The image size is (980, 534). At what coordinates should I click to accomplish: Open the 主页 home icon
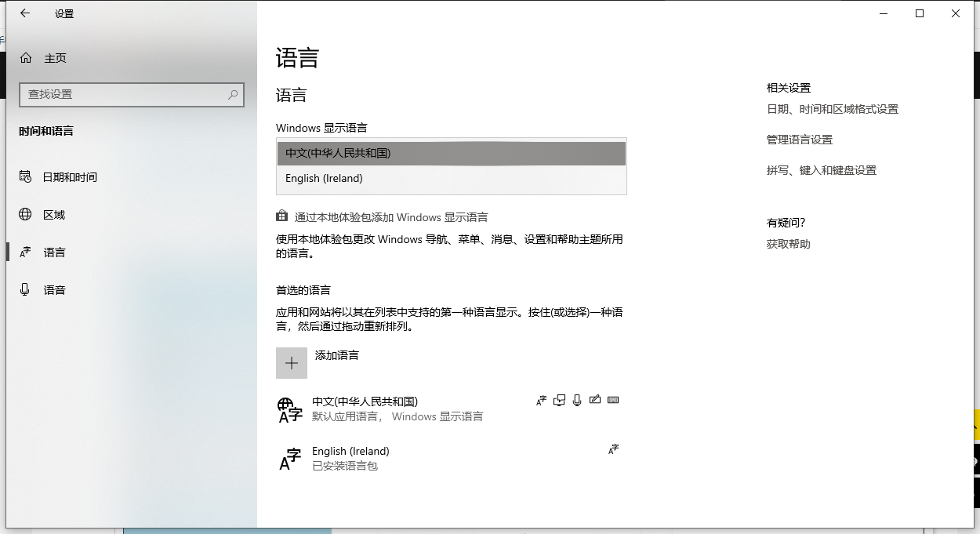point(26,58)
